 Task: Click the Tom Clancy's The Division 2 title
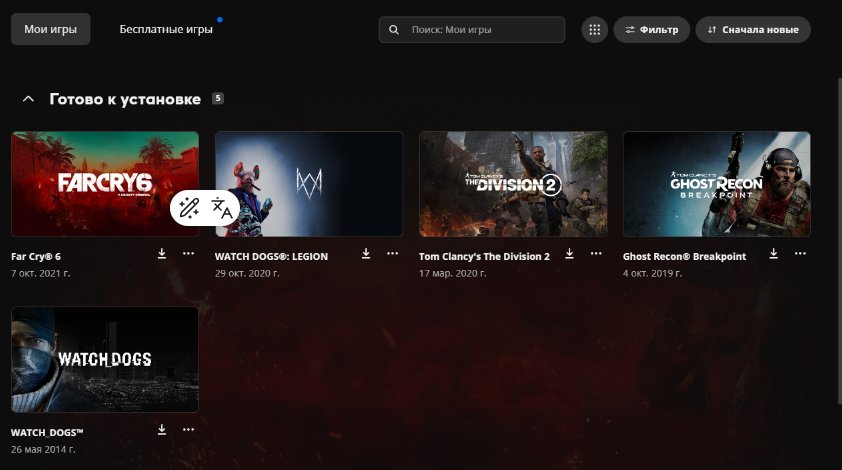[484, 256]
